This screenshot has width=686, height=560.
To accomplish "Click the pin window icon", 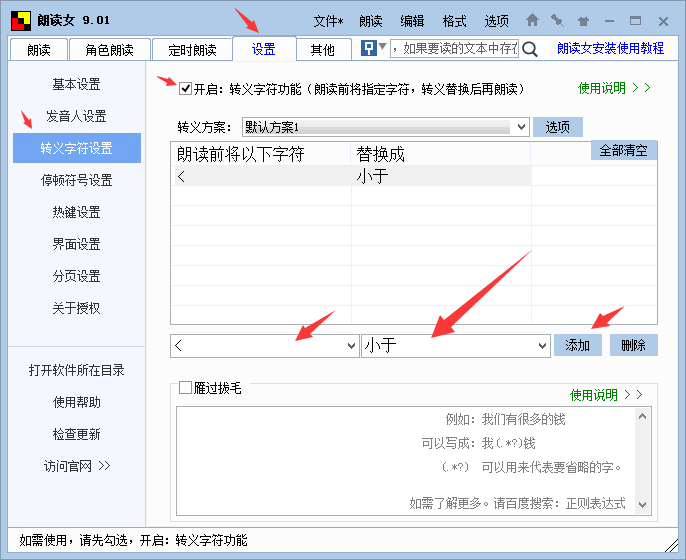I will [557, 21].
